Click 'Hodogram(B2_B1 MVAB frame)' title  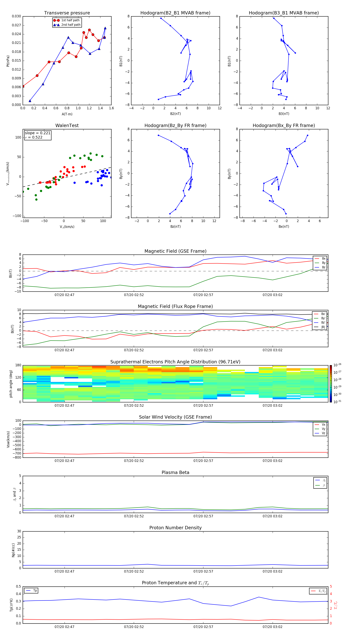(175, 13)
